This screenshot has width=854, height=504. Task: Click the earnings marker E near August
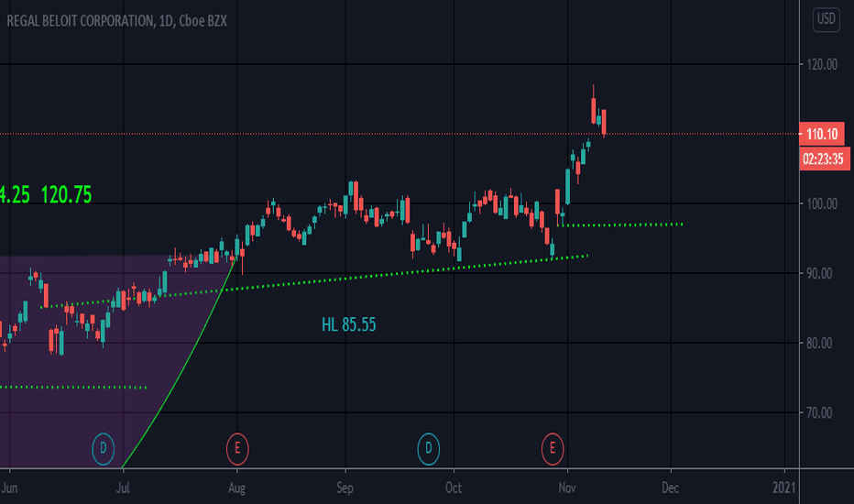(237, 448)
